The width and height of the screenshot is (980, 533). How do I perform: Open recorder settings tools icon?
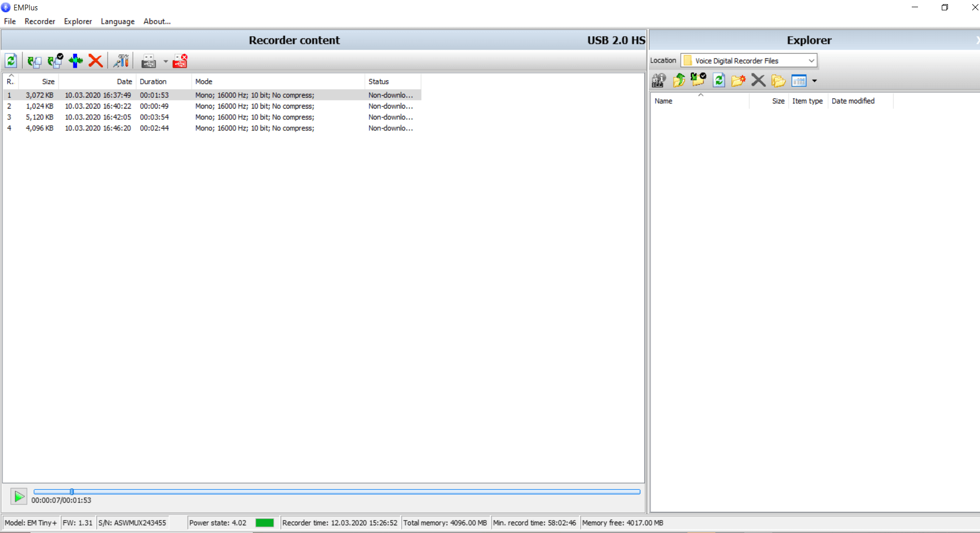pyautogui.click(x=121, y=61)
